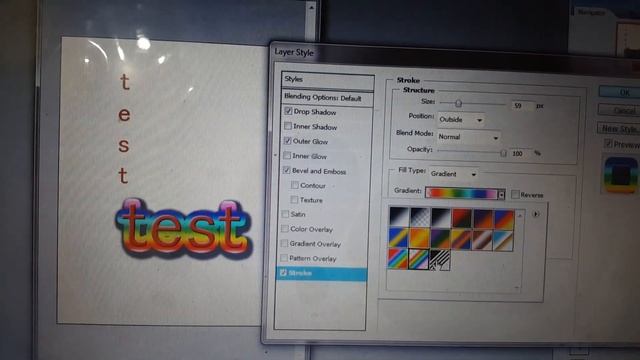Toggle the Outer Glow checkbox
The width and height of the screenshot is (640, 360).
click(288, 141)
